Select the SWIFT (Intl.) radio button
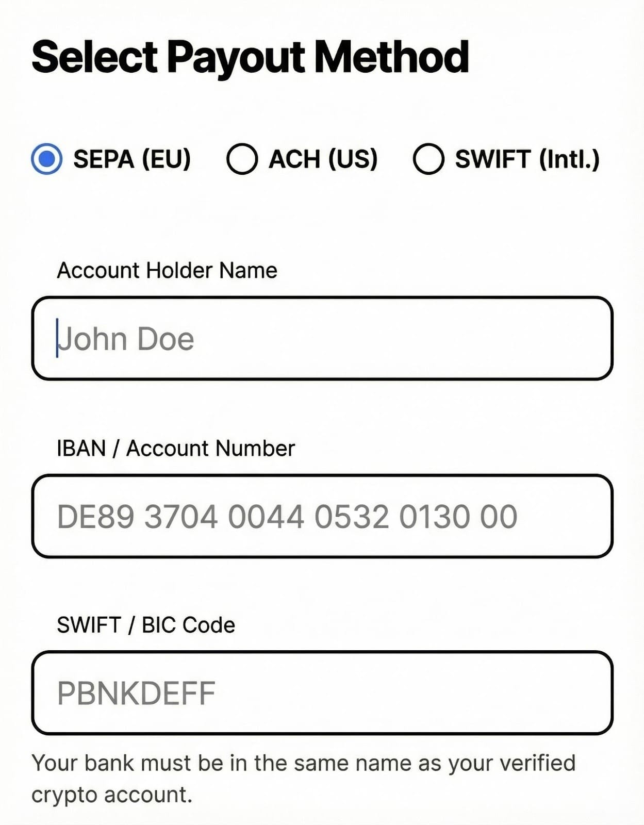Viewport: 644px width, 825px height. pyautogui.click(x=428, y=159)
